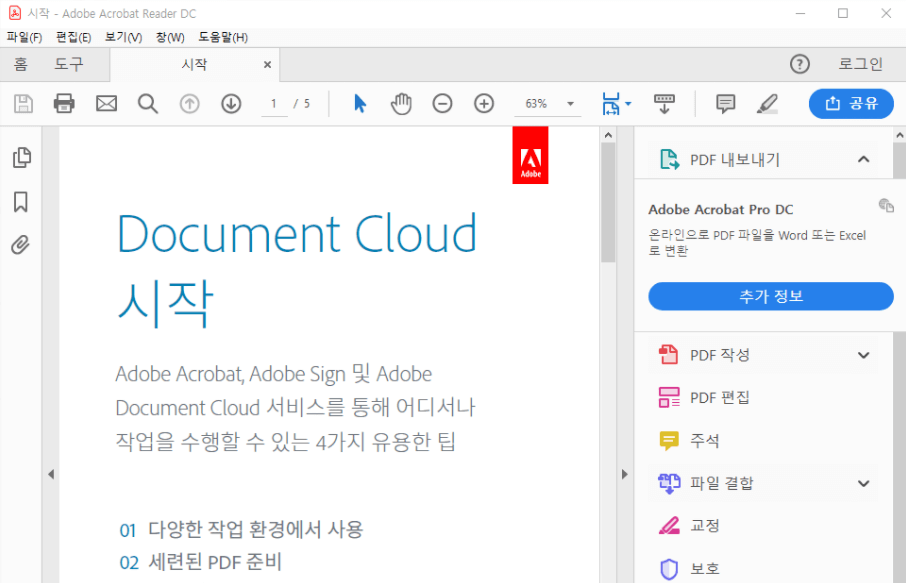Open the page thumbnails panel
This screenshot has height=583, width=906.
(x=21, y=157)
